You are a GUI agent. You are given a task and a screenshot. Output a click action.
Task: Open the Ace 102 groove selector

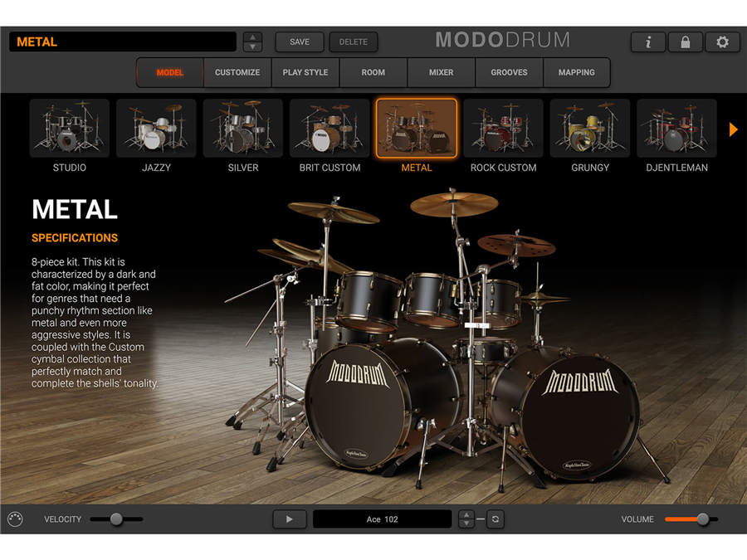[x=382, y=519]
